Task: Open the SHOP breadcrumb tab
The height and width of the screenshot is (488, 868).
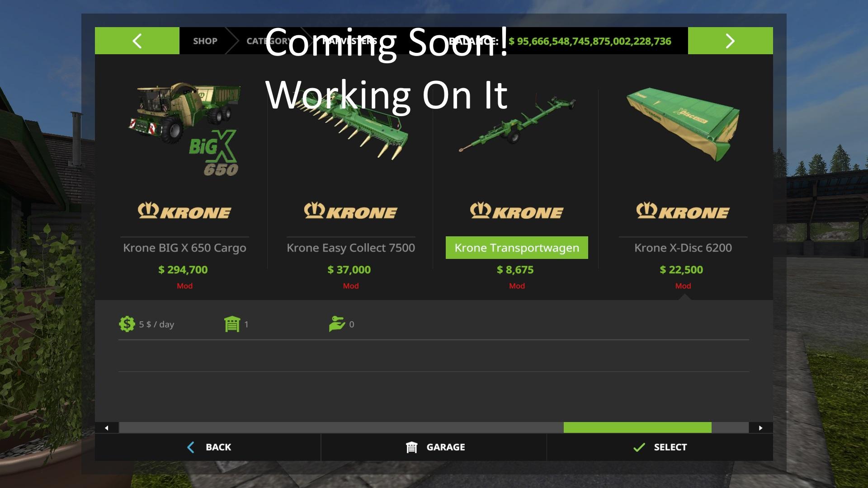Action: pos(205,41)
